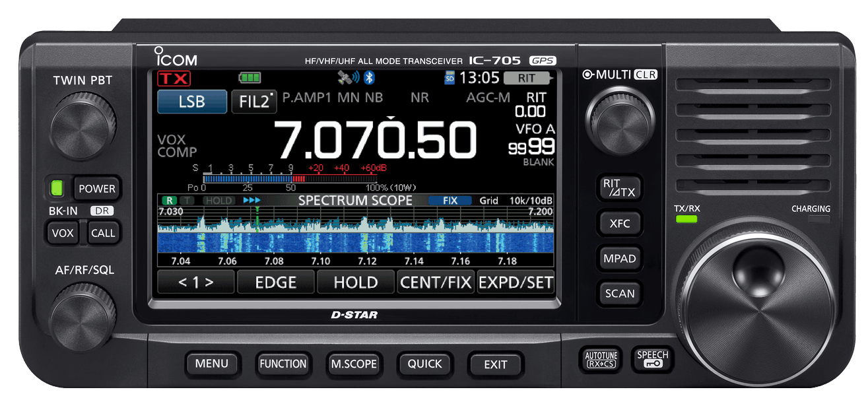Screen dimensions: 868x402
Task: Open mode selection via LSB button
Action: 191,102
